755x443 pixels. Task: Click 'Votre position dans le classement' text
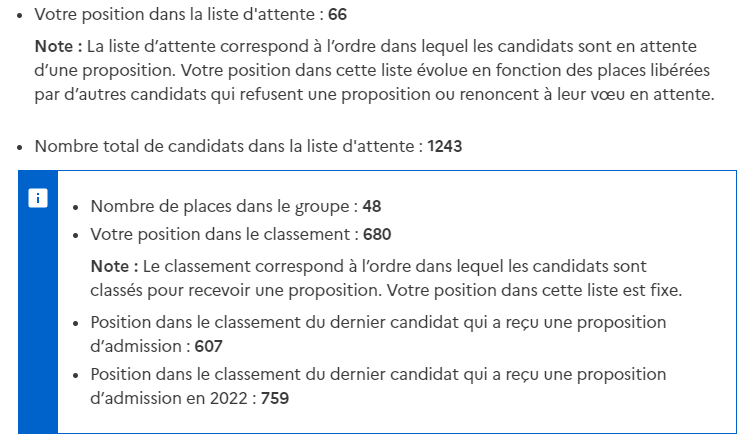point(220,235)
